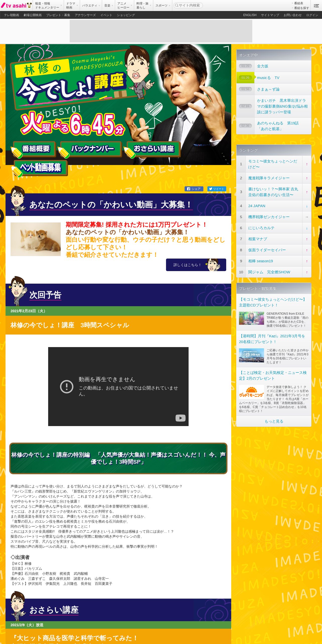
Task: Open the あのちゃんねる 第19話 link
Action: coord(278,126)
